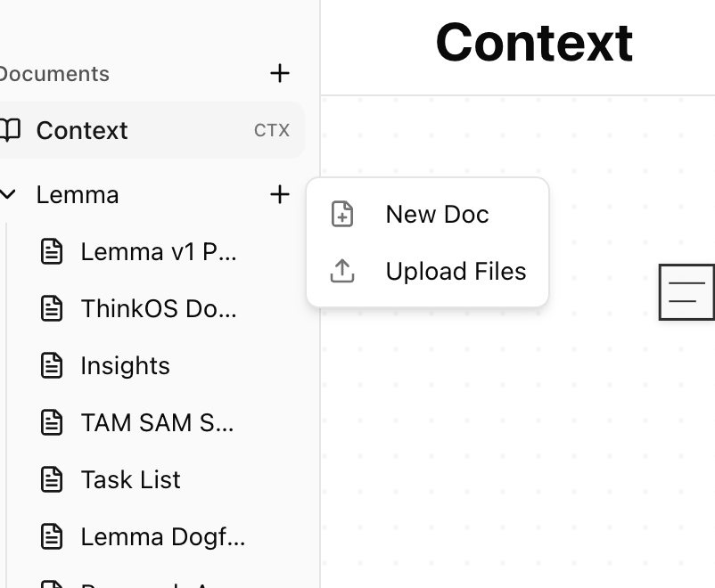Viewport: 715px width, 588px height.
Task: Open the Insights document
Action: tap(125, 365)
